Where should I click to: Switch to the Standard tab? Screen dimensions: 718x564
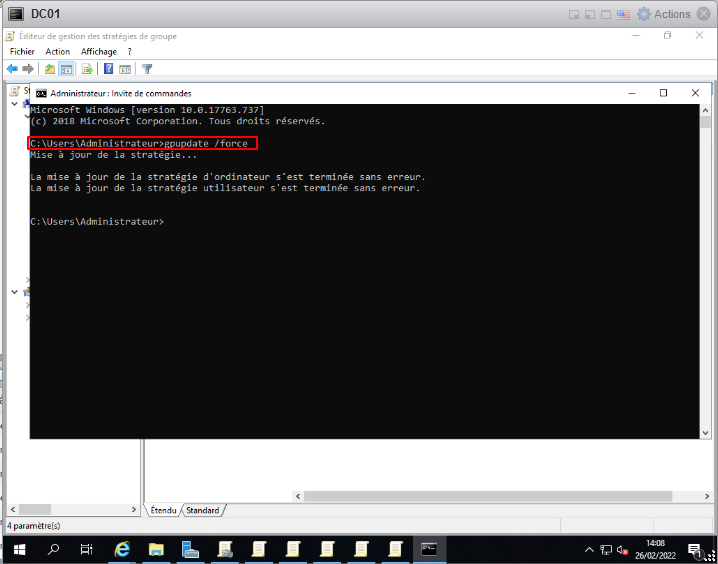(203, 510)
